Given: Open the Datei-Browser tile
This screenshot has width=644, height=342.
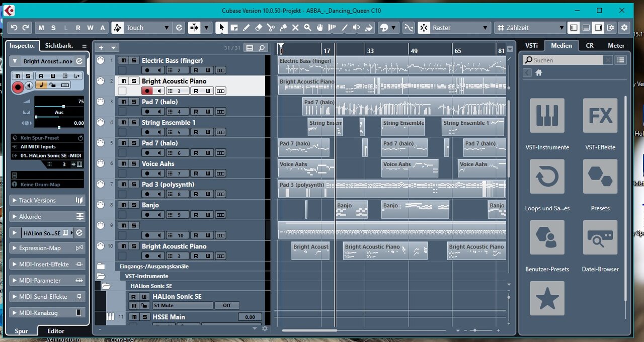Looking at the screenshot, I should click(x=600, y=237).
